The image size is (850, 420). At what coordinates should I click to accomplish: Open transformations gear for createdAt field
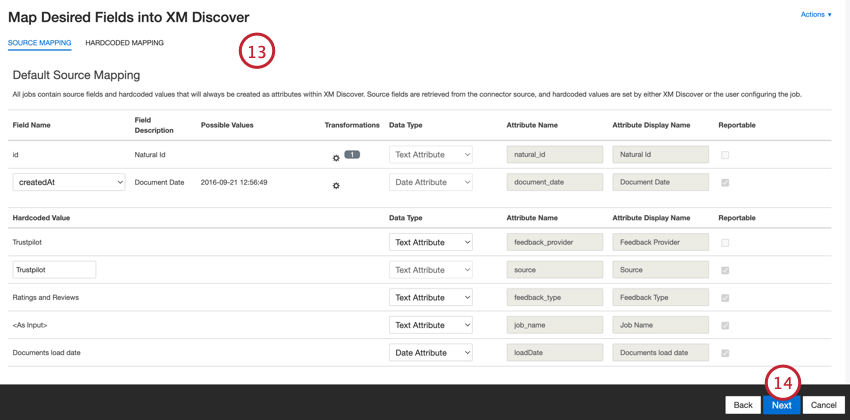(336, 186)
